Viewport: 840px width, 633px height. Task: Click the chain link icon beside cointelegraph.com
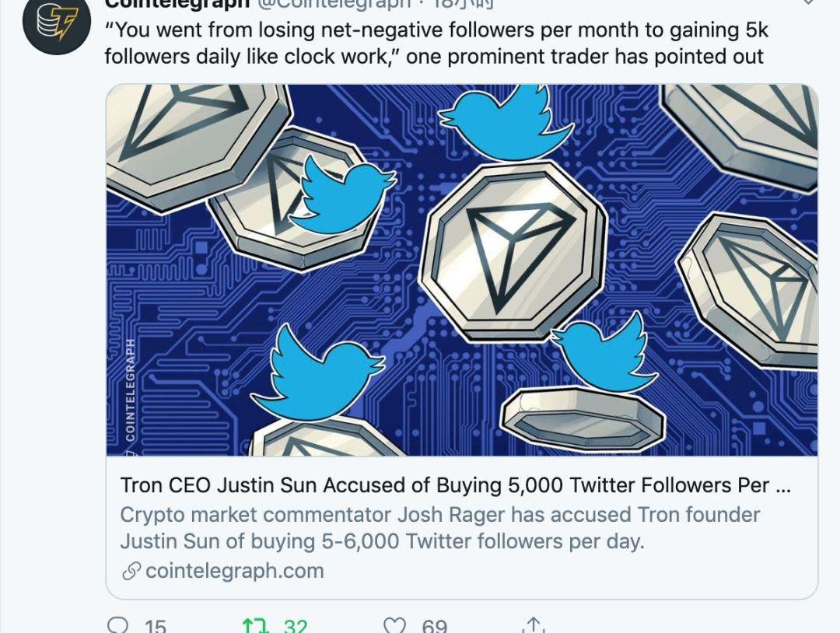[x=131, y=572]
